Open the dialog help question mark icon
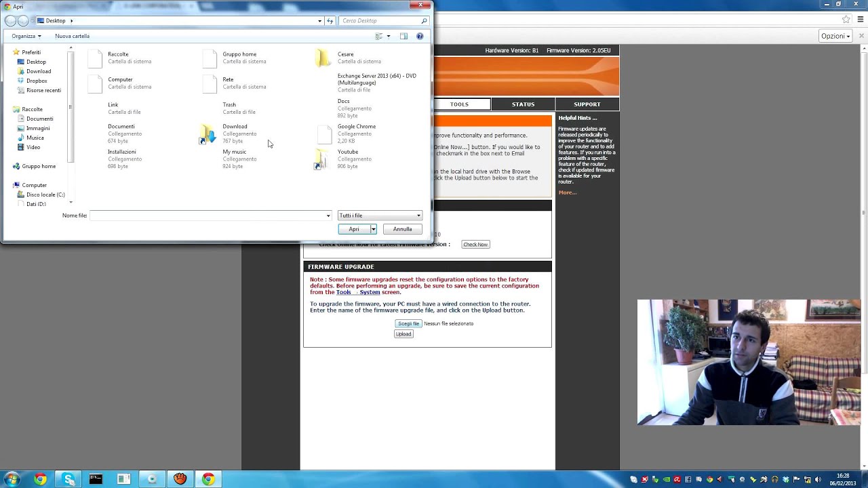 420,36
